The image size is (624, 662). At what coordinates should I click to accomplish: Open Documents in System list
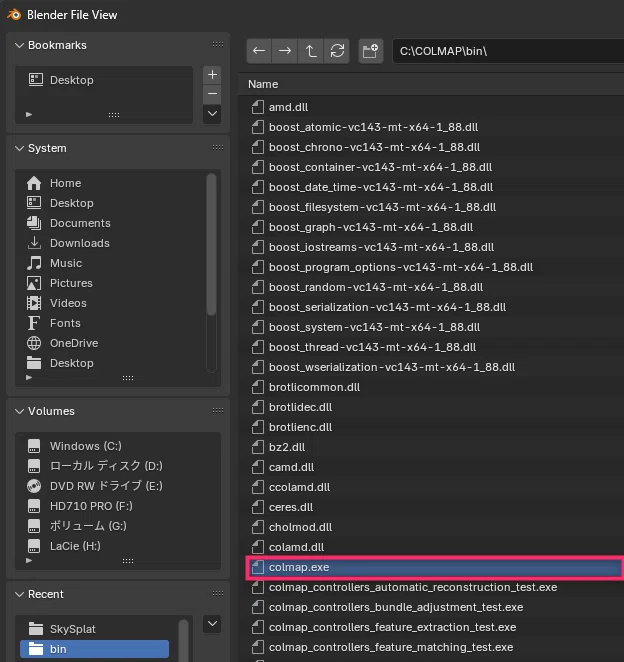click(114, 223)
